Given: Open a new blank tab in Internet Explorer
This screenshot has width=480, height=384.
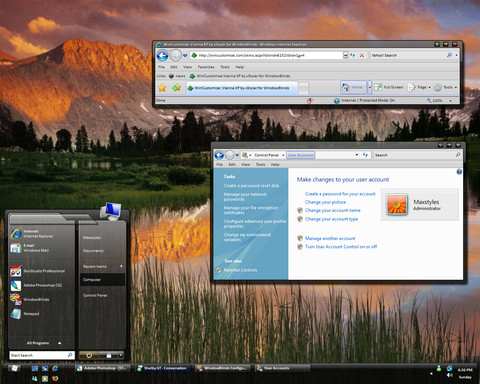Looking at the screenshot, I should [x=303, y=88].
